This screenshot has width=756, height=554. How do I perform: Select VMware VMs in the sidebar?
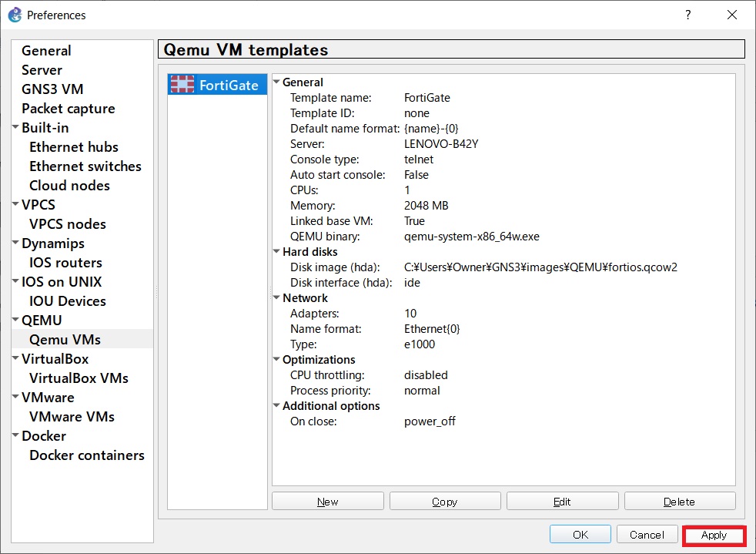pyautogui.click(x=72, y=417)
